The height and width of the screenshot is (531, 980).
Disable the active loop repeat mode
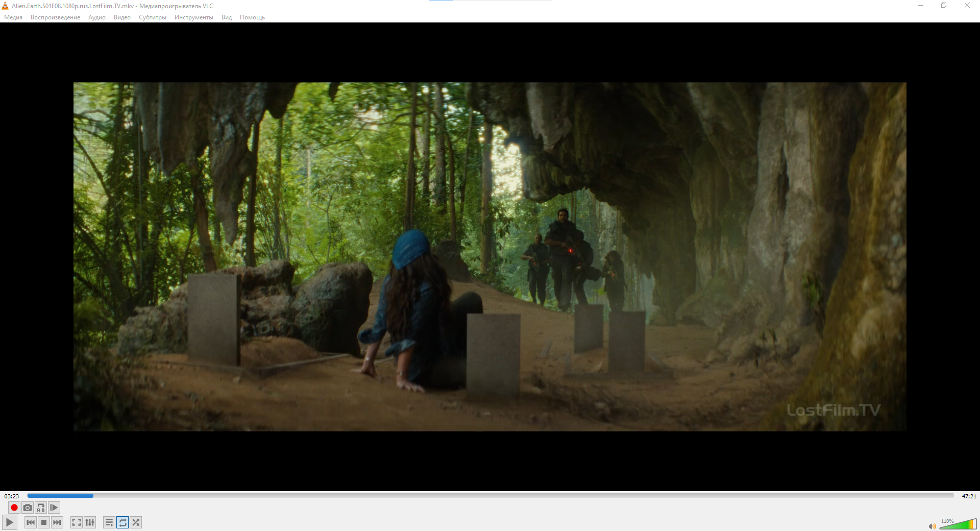pyautogui.click(x=122, y=522)
